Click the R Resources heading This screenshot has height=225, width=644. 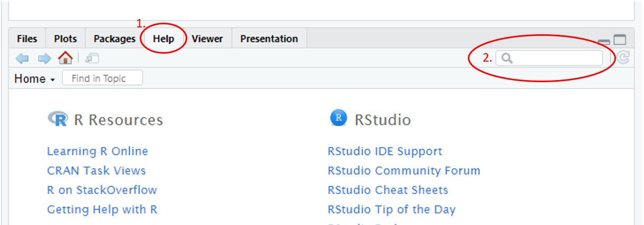tap(119, 120)
